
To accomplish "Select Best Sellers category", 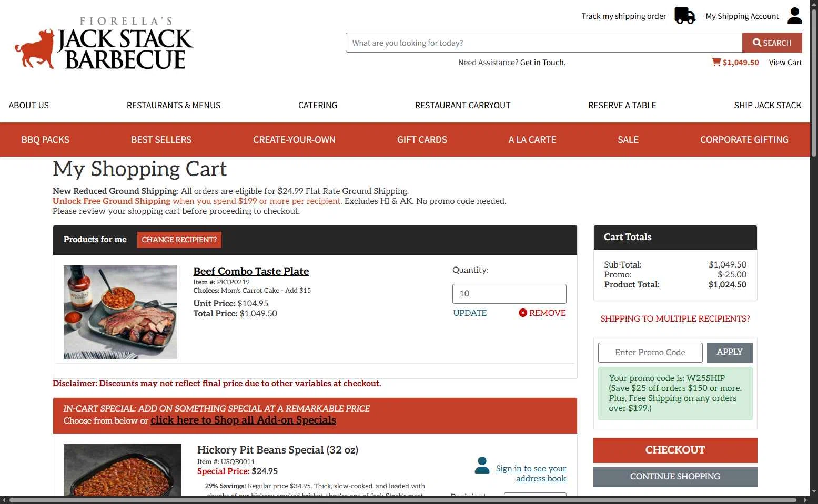I will 161,140.
